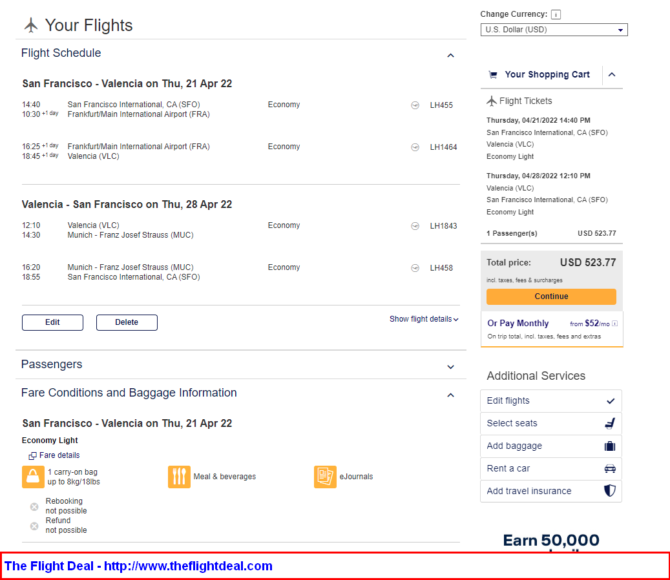Viewport: 670px width, 580px height.
Task: Click the carry-on bag icon
Action: tap(33, 477)
